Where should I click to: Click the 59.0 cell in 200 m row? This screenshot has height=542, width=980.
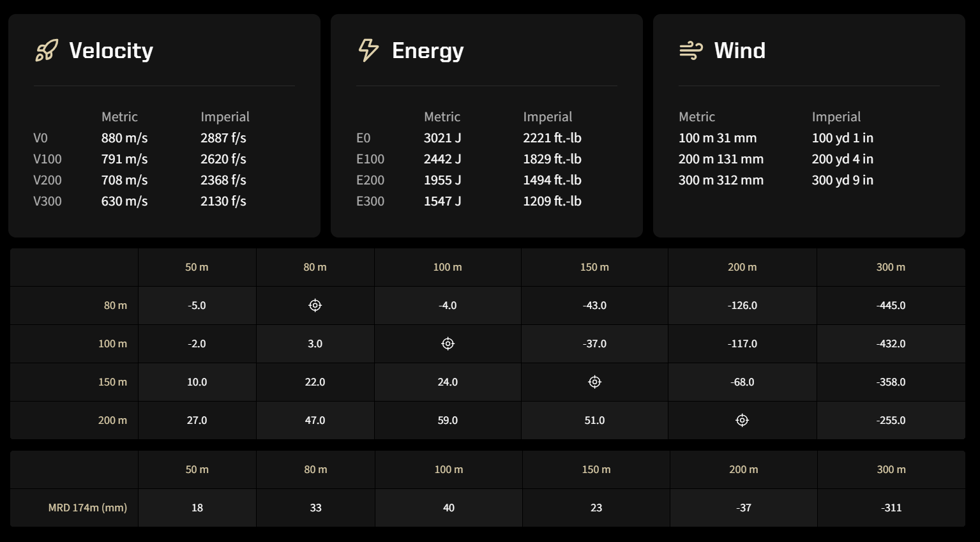pyautogui.click(x=448, y=421)
